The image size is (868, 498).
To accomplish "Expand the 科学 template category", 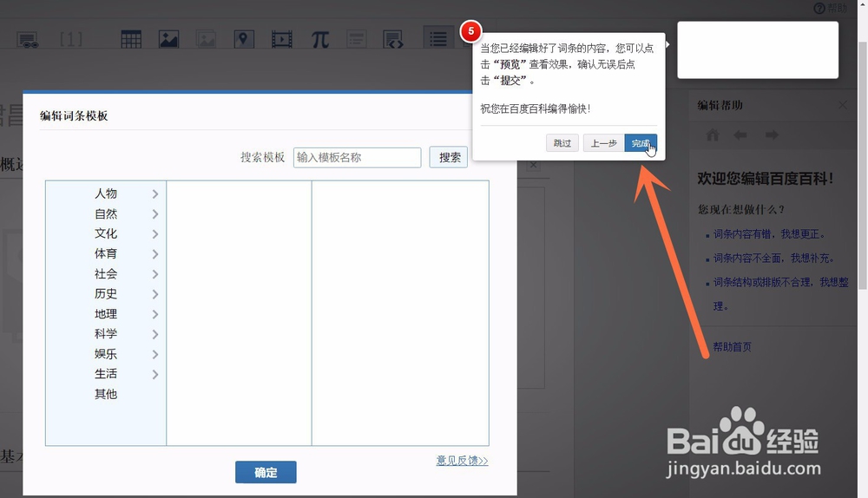I will (x=106, y=334).
